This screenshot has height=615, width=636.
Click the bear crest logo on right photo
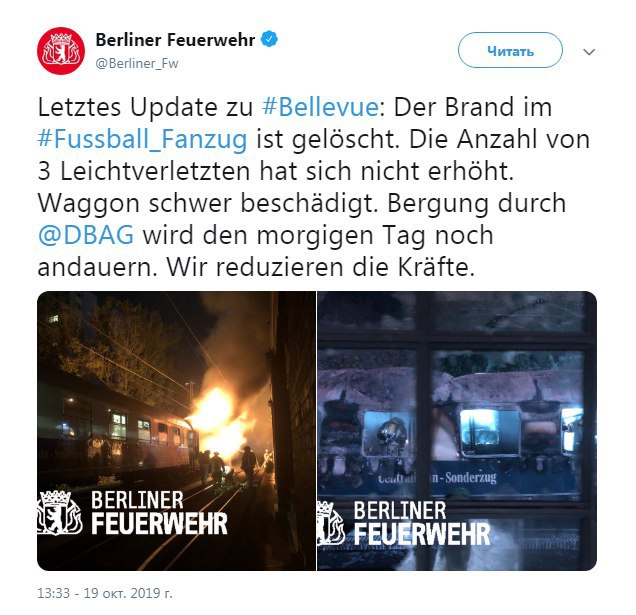tap(331, 524)
